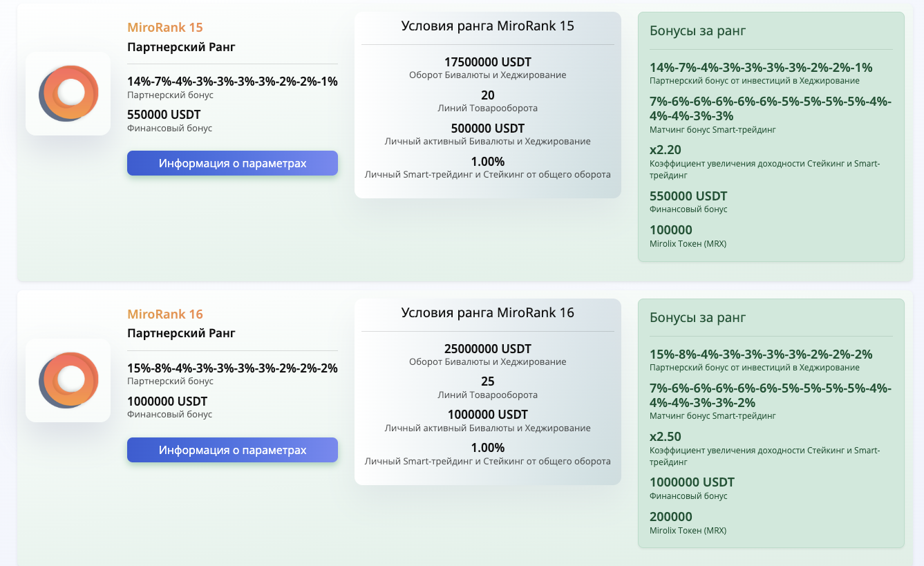Click 'Бонусы за ранг' heading in MiroRank 15 card
This screenshot has width=924, height=566.
(x=697, y=30)
